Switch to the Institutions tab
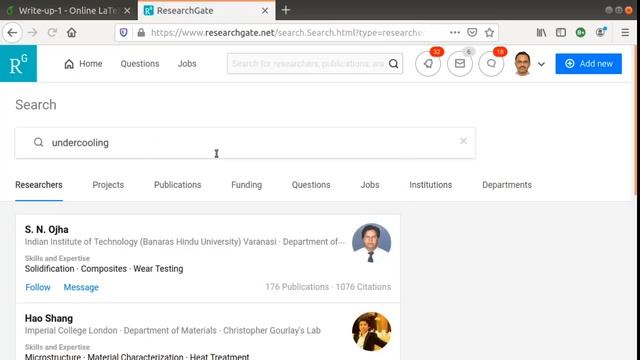640x360 pixels. (431, 185)
